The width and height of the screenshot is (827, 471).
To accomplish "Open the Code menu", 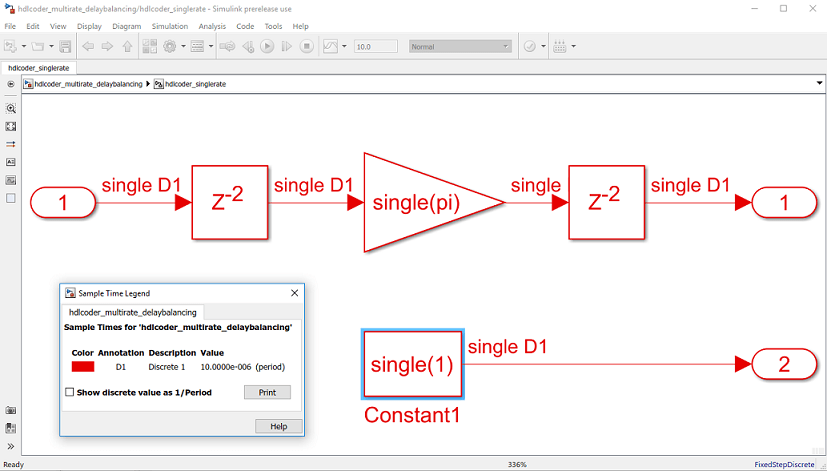I will [x=245, y=26].
